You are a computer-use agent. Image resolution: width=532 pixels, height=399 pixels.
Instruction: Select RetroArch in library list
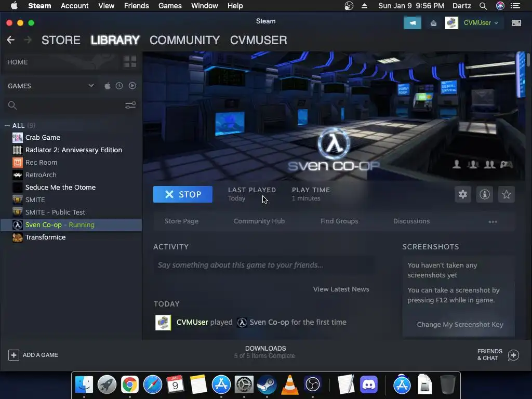71,175
